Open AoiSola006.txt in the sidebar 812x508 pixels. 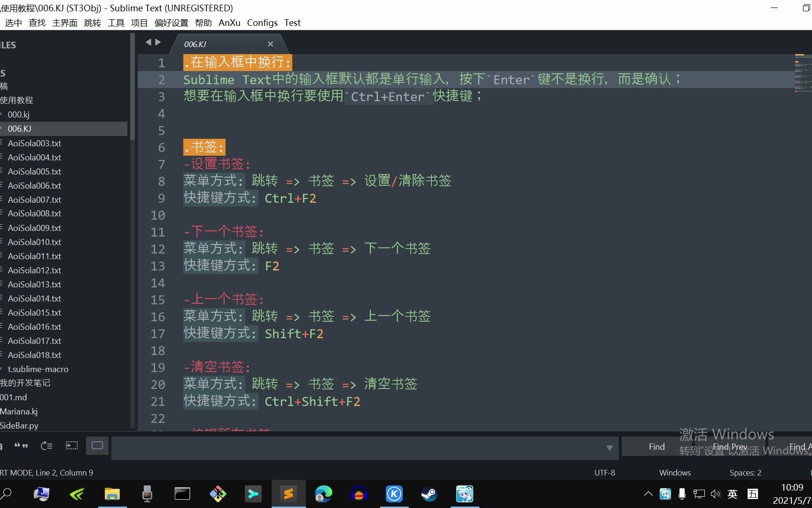pos(63,185)
